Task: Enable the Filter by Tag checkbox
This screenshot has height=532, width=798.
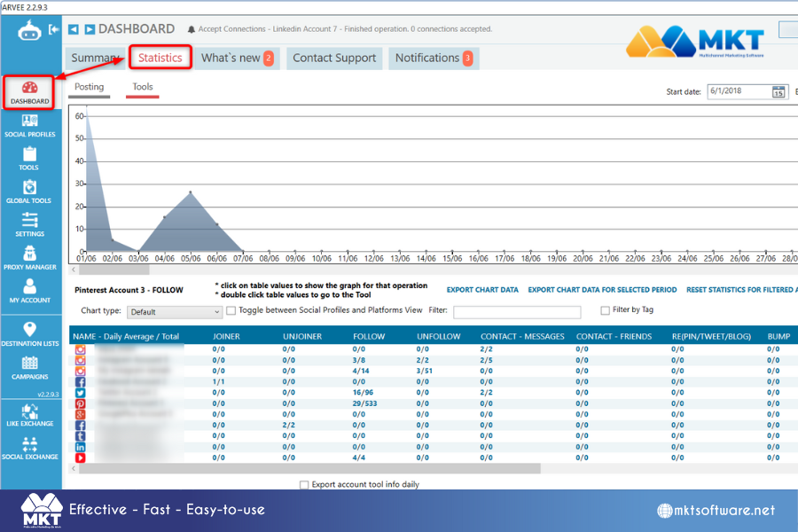Action: (x=605, y=310)
